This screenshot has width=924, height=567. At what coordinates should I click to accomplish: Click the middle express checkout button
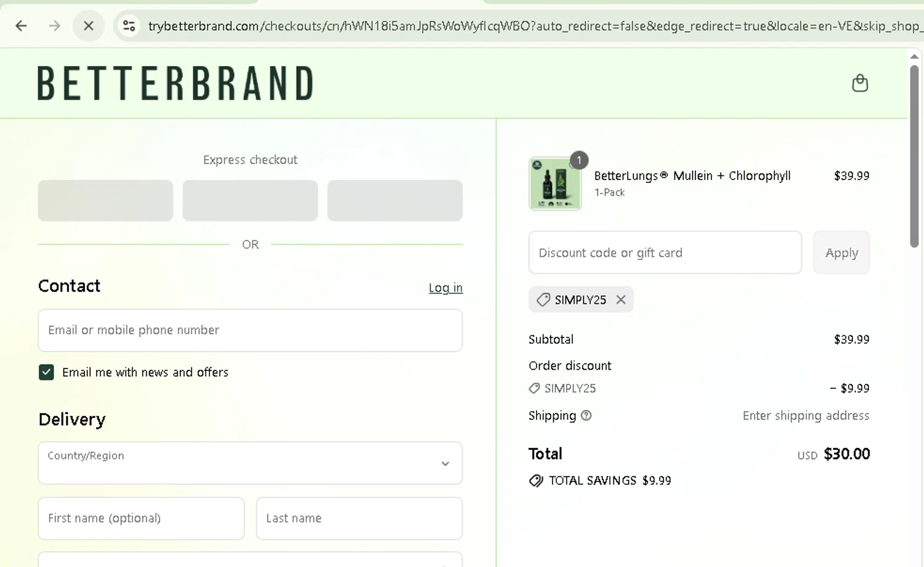click(250, 200)
